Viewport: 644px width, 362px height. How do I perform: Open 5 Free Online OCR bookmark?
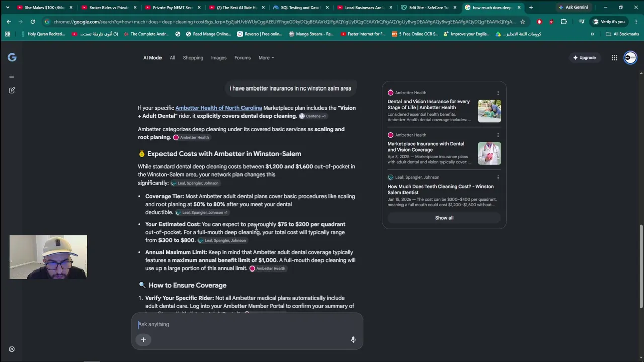[x=415, y=34]
